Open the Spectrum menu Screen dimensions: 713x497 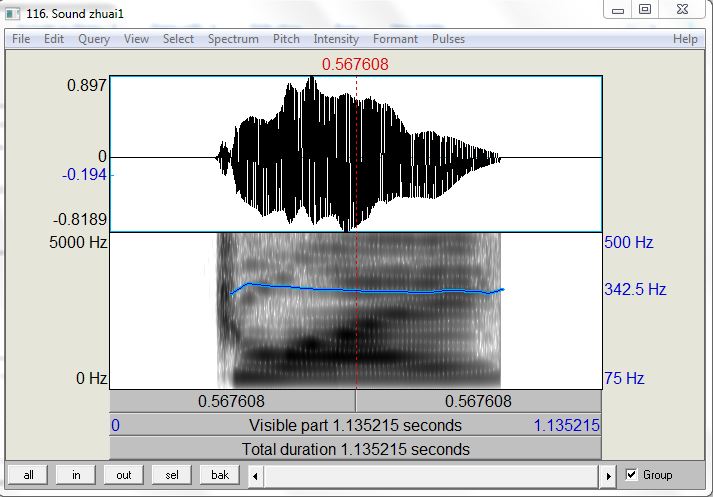coord(233,39)
